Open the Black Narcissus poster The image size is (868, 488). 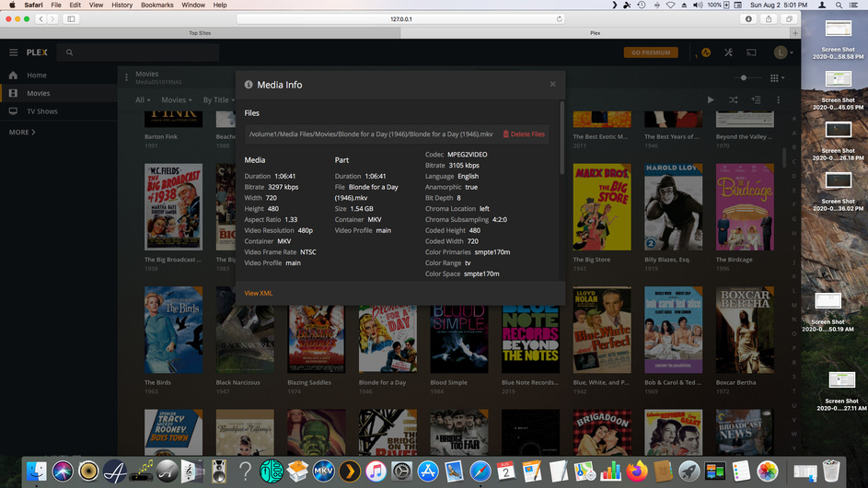pyautogui.click(x=245, y=330)
